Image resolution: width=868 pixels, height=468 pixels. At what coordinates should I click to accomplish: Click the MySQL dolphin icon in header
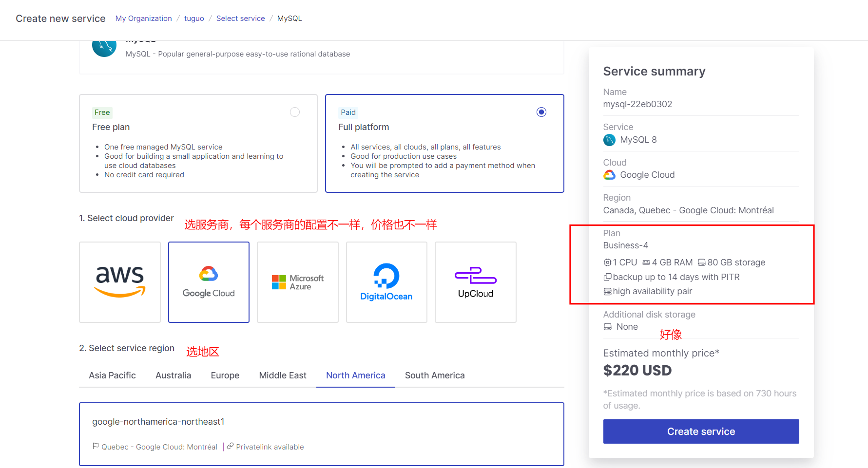(104, 48)
